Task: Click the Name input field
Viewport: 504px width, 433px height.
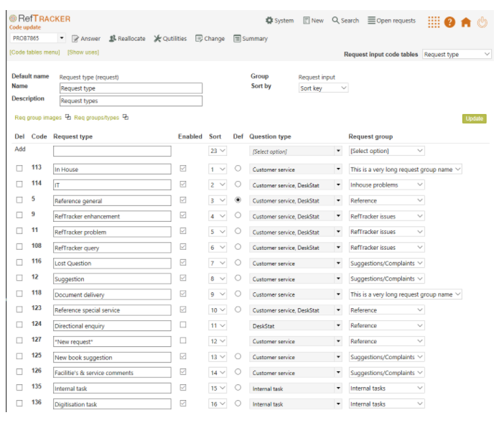Action: pos(131,88)
